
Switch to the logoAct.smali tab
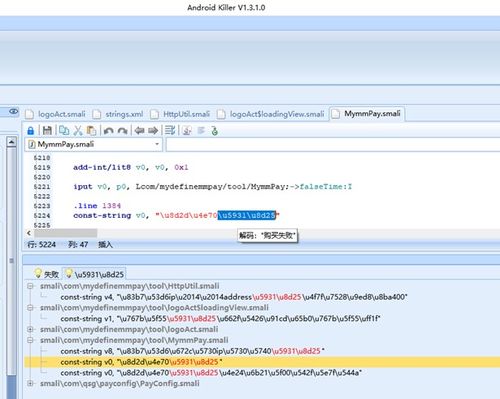tap(56, 114)
